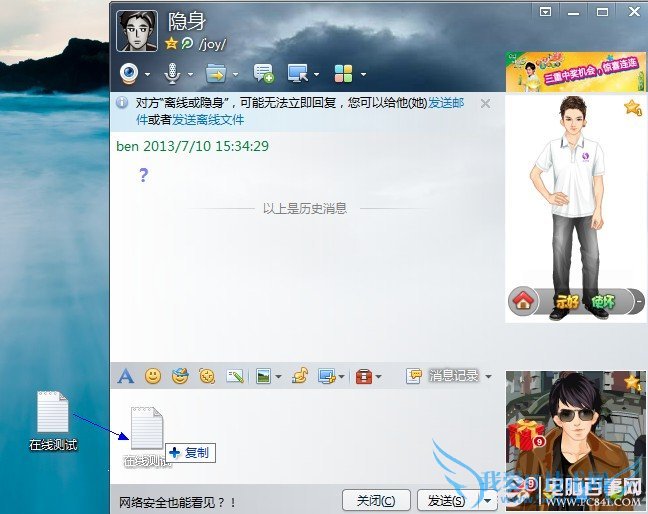
Task: Click the yellow star level icon
Action: pos(171,43)
